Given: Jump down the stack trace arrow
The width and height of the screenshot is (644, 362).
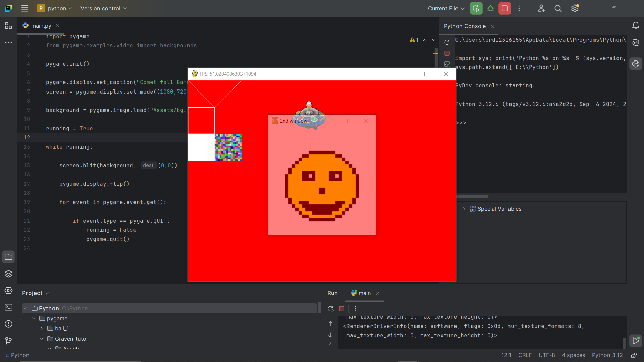Looking at the screenshot, I should tap(330, 335).
